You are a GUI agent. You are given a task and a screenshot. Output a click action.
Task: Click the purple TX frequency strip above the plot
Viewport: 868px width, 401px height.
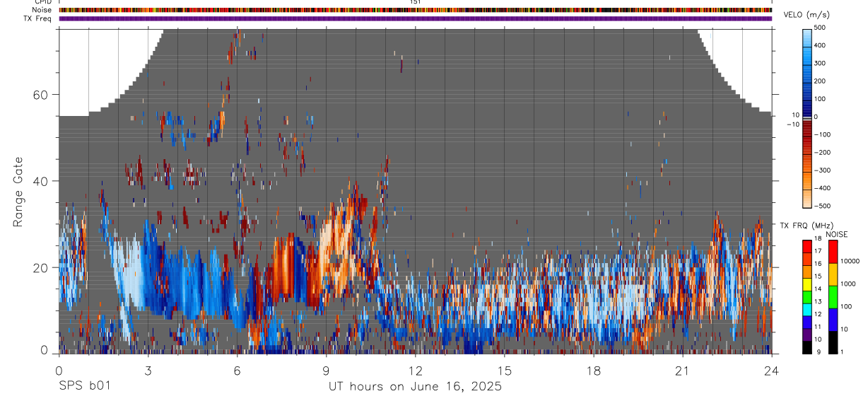(x=416, y=18)
